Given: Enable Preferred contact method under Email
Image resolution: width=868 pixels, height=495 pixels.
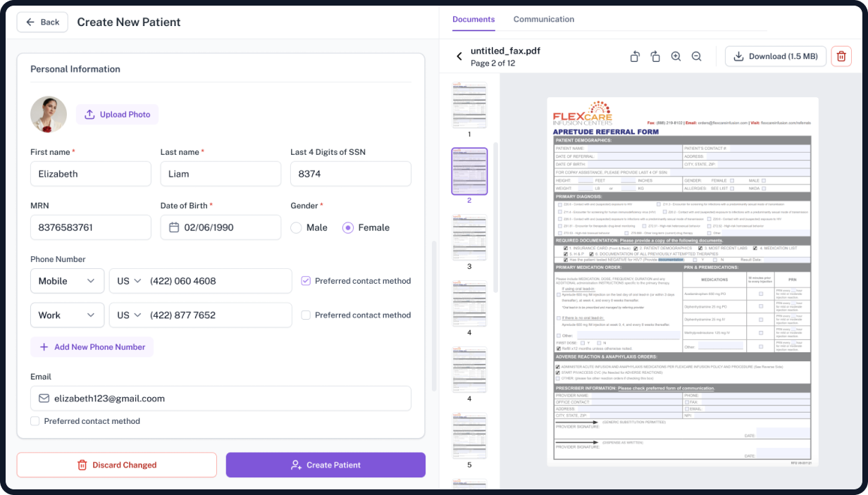Looking at the screenshot, I should (35, 421).
